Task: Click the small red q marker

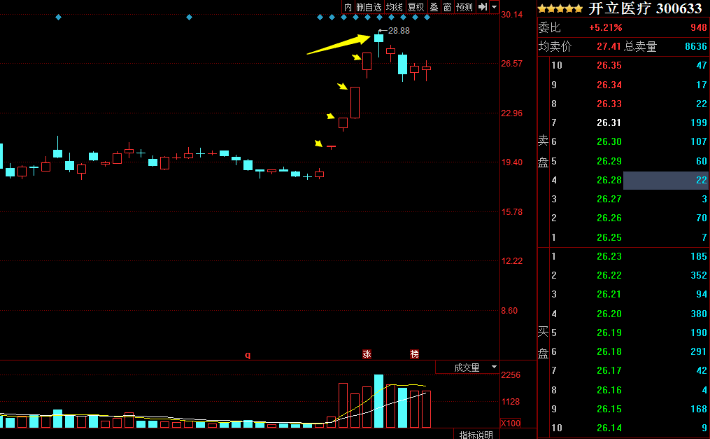Action: pyautogui.click(x=247, y=354)
